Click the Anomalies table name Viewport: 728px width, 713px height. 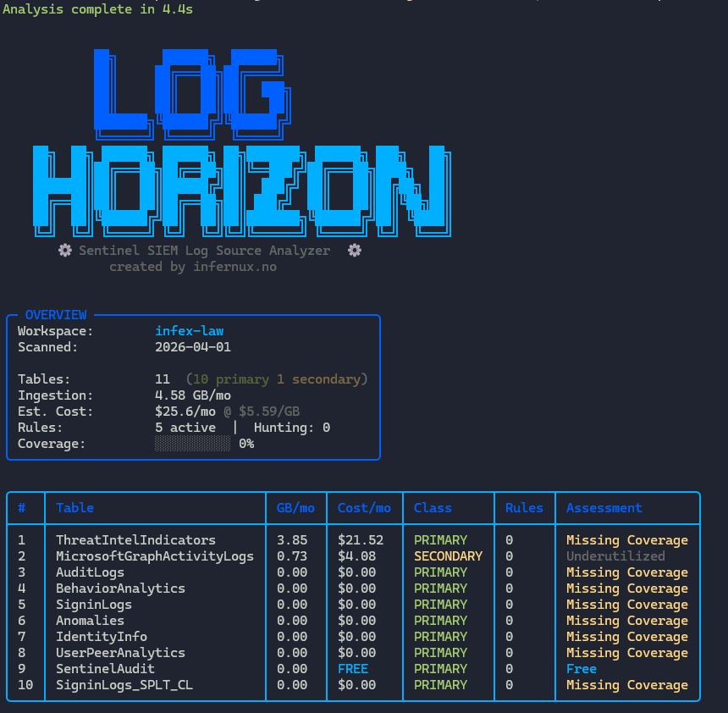pyautogui.click(x=90, y=621)
